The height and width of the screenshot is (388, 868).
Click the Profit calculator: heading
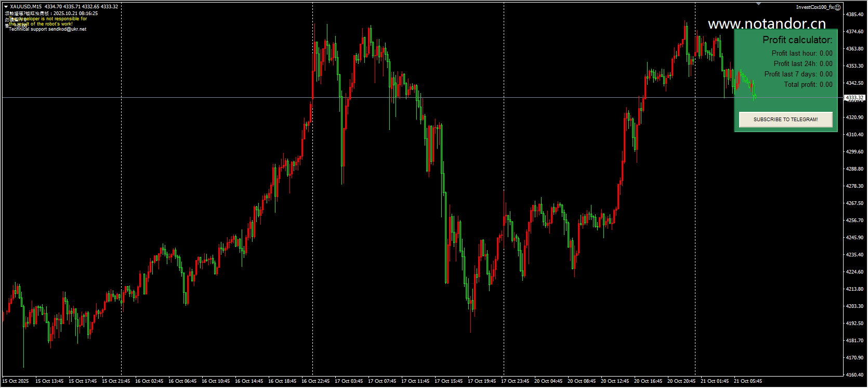(x=797, y=40)
